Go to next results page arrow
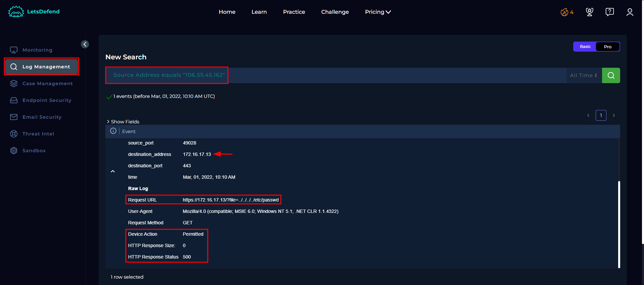This screenshot has height=285, width=644. click(x=613, y=115)
